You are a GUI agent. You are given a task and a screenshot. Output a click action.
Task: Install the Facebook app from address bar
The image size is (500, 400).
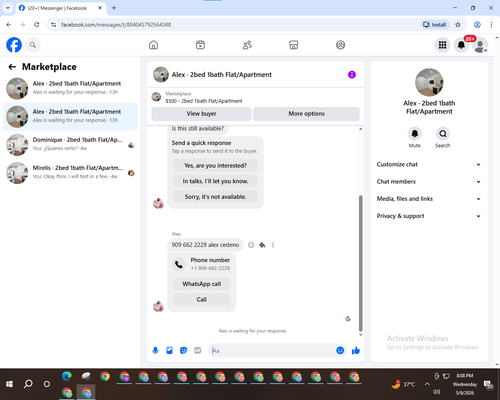(x=434, y=25)
